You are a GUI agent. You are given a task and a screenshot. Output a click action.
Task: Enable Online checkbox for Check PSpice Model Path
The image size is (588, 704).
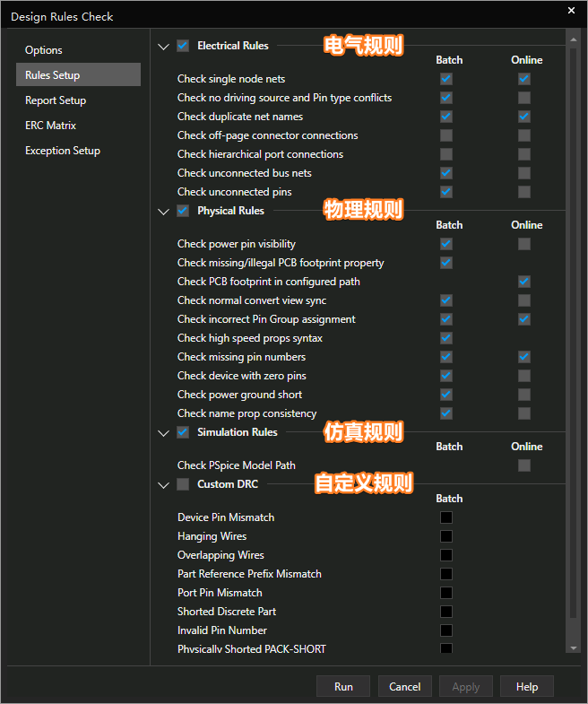(524, 465)
